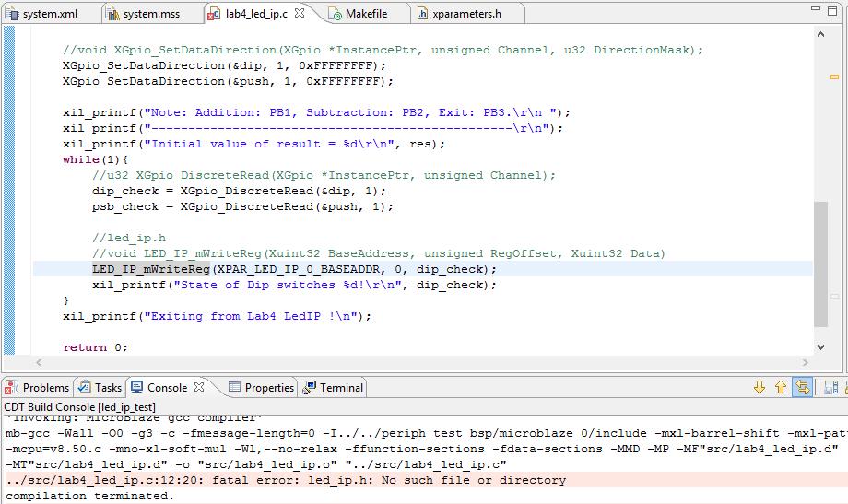Click the mb-gcc -Wall command line in console
The image size is (848, 504).
click(426, 433)
